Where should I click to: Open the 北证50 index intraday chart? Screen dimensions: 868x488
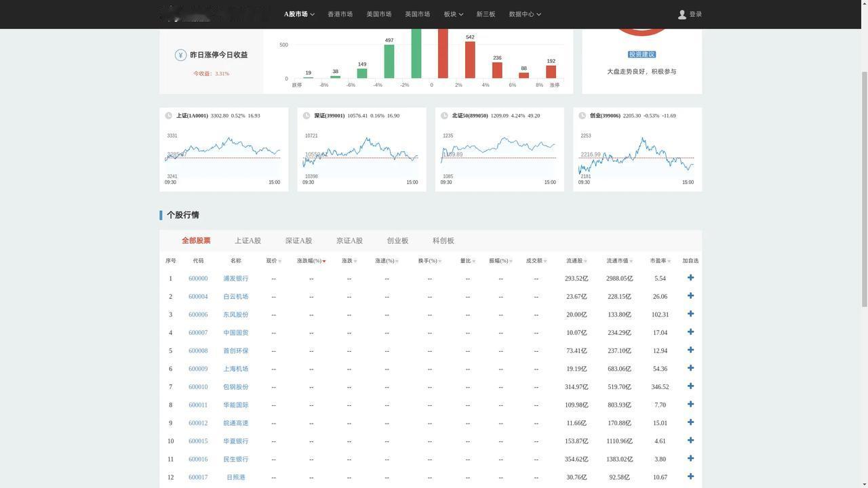click(x=500, y=157)
